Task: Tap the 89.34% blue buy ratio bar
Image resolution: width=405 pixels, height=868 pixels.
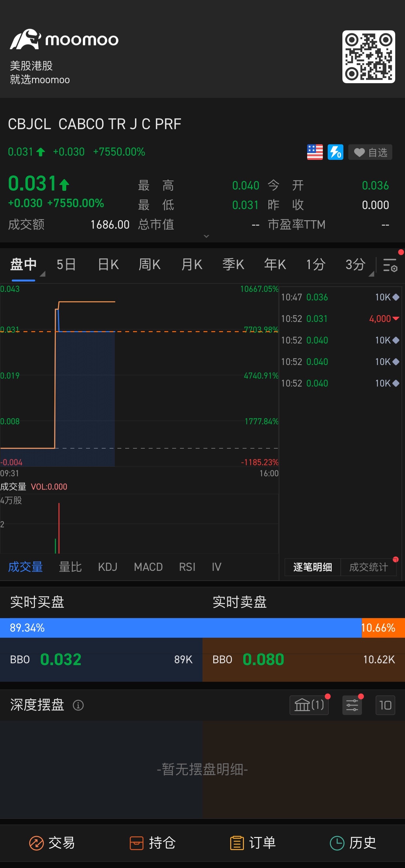Action: point(181,628)
